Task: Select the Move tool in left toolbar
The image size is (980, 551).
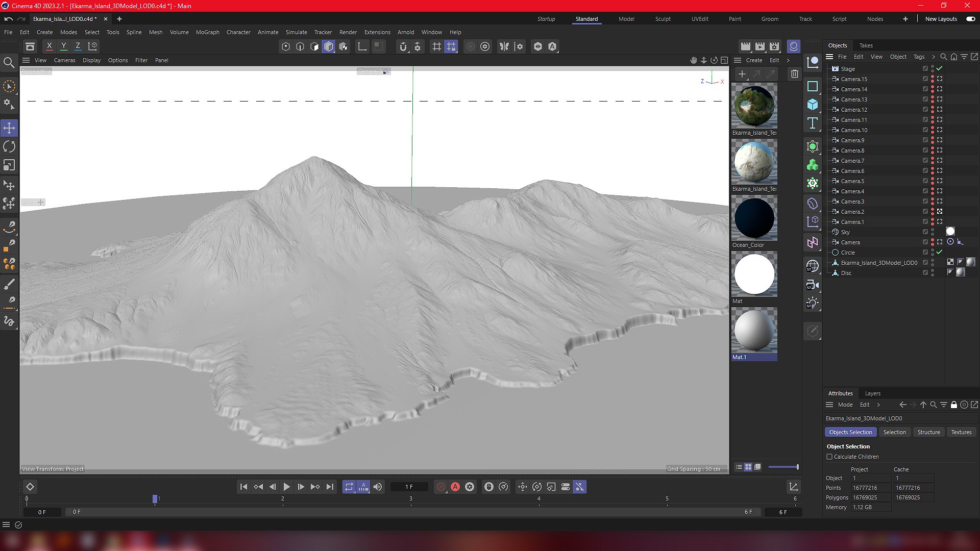Action: tap(9, 128)
